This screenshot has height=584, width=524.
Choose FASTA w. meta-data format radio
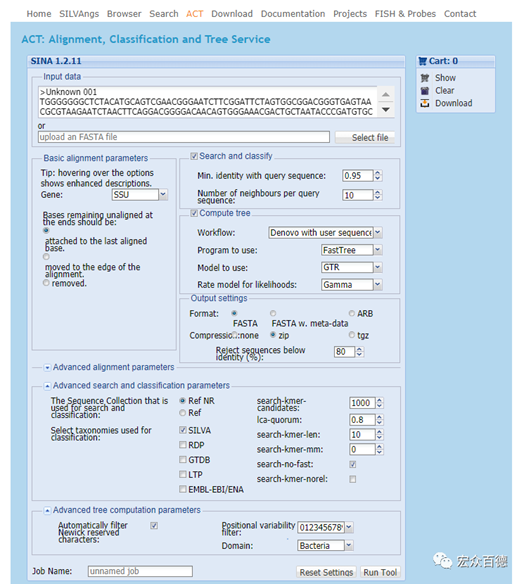[273, 313]
